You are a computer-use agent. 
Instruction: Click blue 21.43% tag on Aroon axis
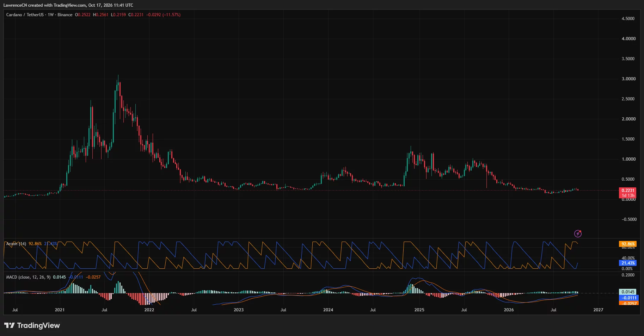(x=628, y=263)
